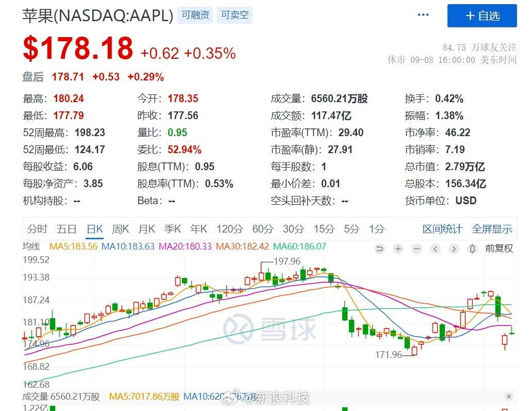The width and height of the screenshot is (532, 411).
Task: Click the 197.96 high marker on chart
Action: (x=287, y=261)
